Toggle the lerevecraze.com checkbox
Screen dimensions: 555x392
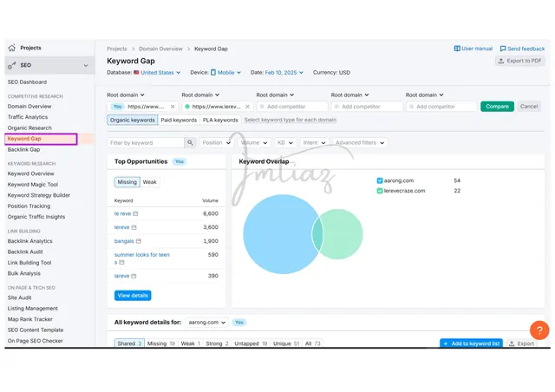(380, 191)
